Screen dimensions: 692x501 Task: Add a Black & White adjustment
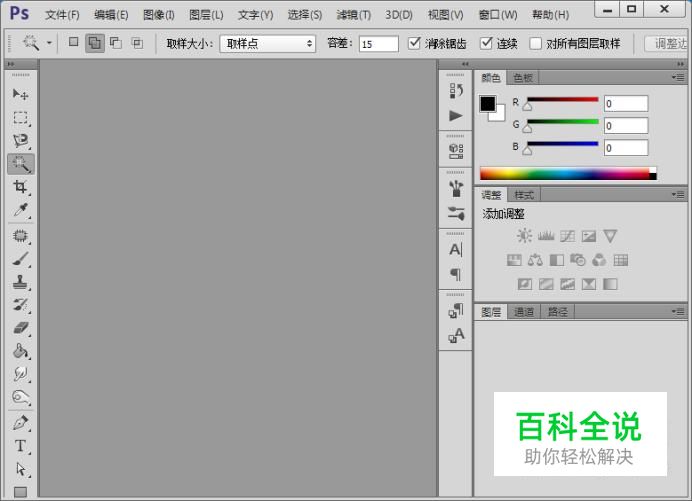click(557, 260)
